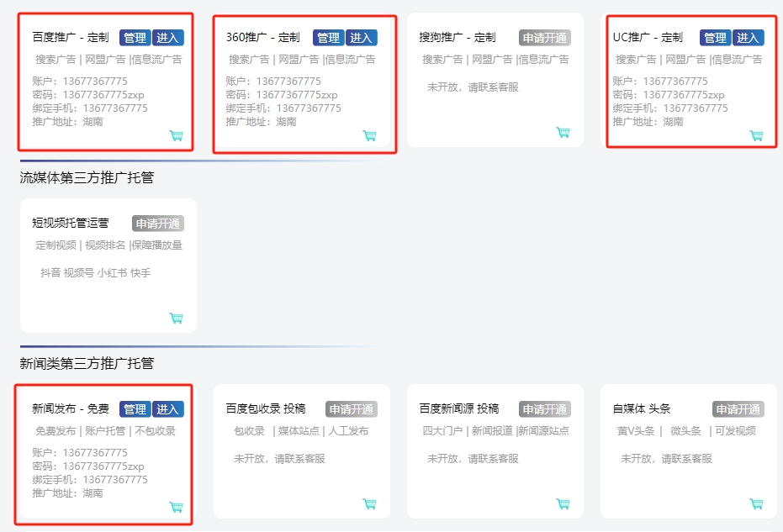Click the 百度包收录 投稿 title
Viewport: 783px width, 532px height.
[x=266, y=408]
